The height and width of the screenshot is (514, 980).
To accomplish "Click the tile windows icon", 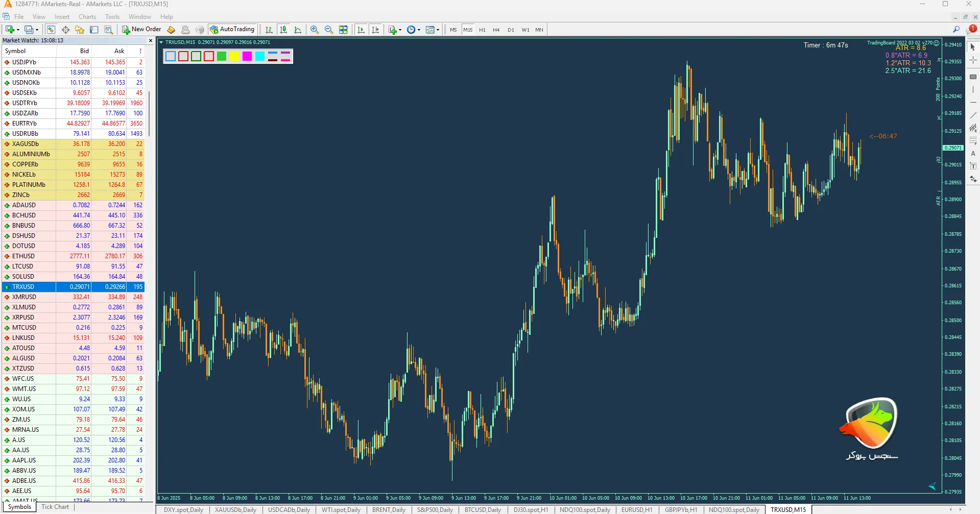I will pos(343,30).
